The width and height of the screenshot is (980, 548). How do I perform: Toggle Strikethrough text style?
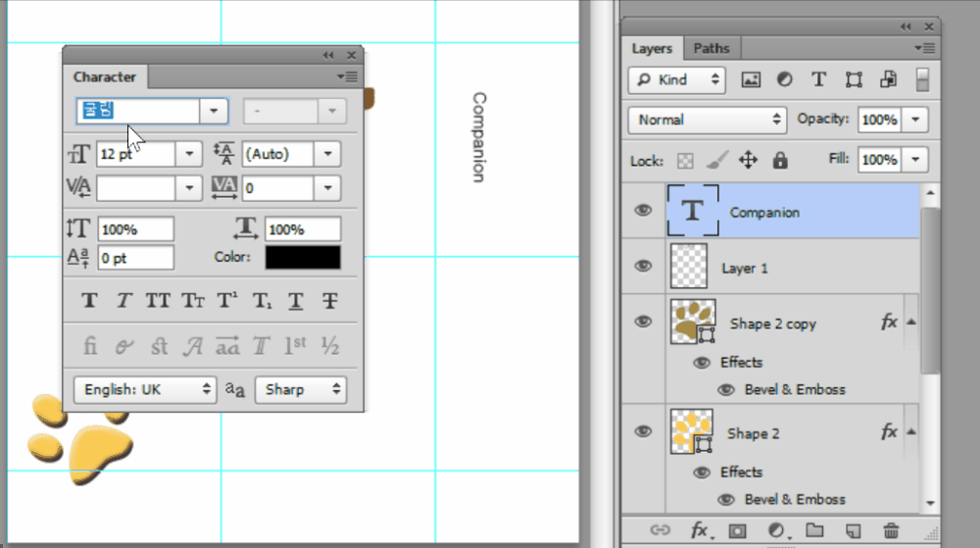coord(330,301)
